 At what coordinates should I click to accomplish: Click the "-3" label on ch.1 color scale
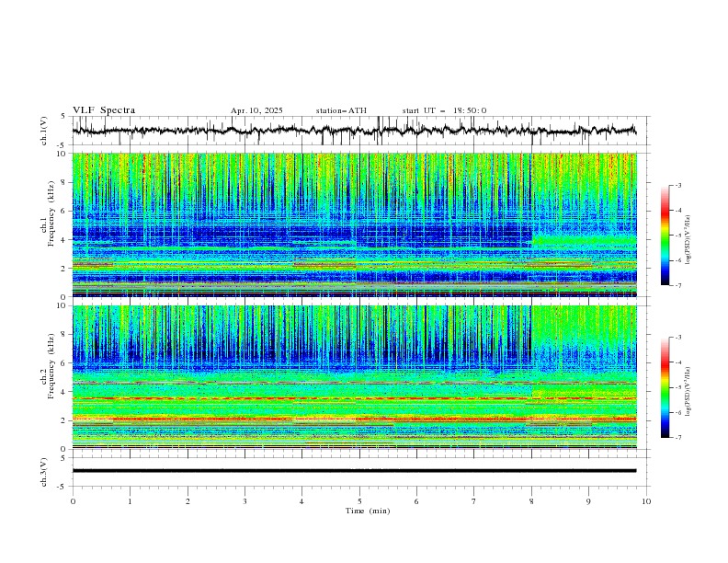coord(677,185)
